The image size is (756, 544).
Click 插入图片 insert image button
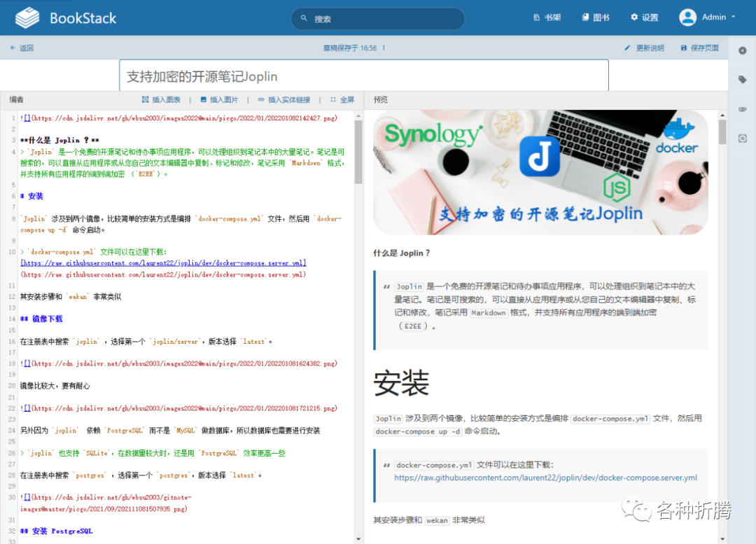[219, 99]
